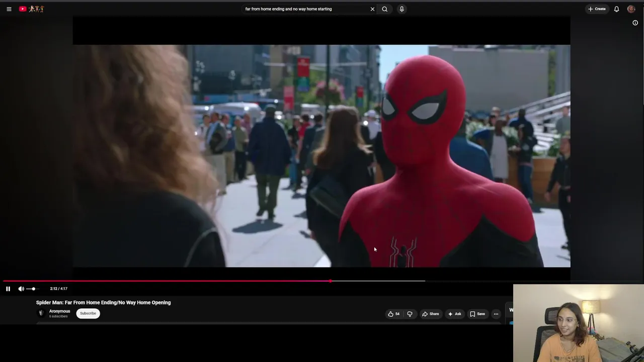Mute the video volume

click(x=21, y=289)
